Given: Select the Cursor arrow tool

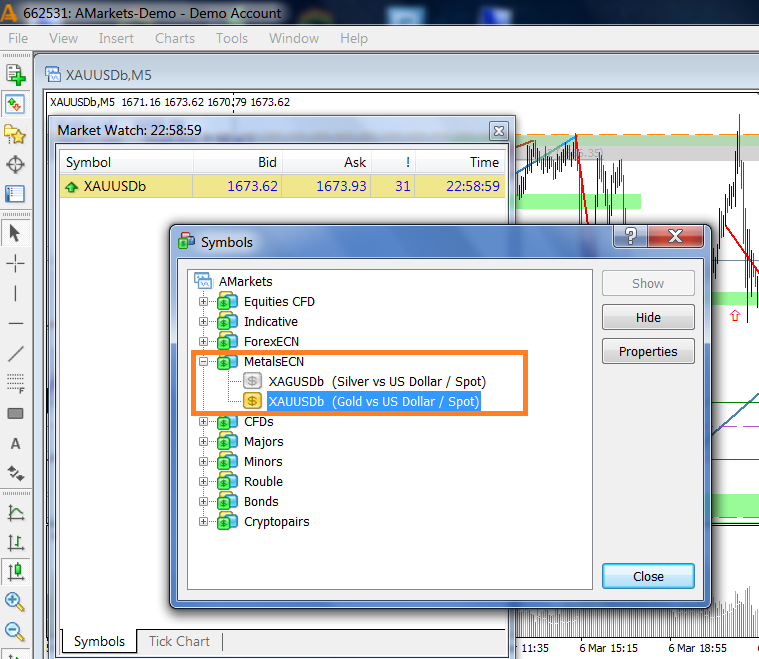Looking at the screenshot, I should [15, 233].
